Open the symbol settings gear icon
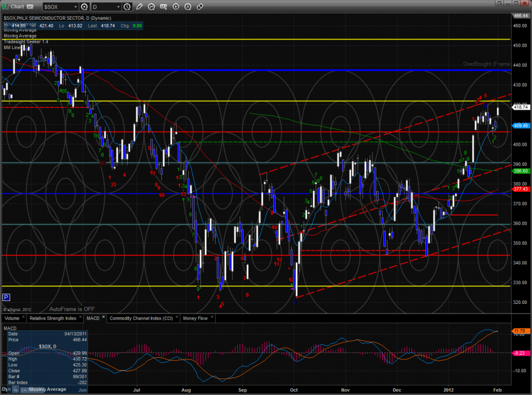 point(84,7)
